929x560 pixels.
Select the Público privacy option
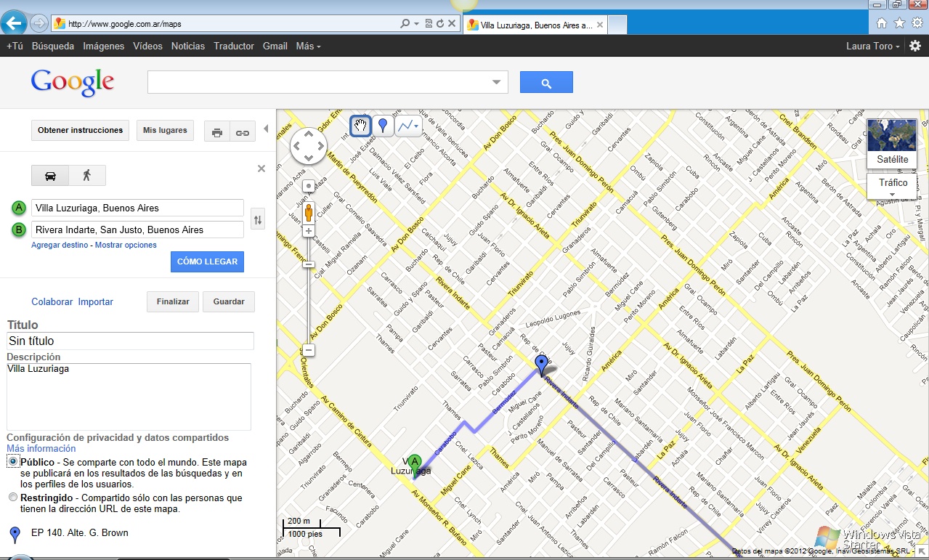coord(12,461)
